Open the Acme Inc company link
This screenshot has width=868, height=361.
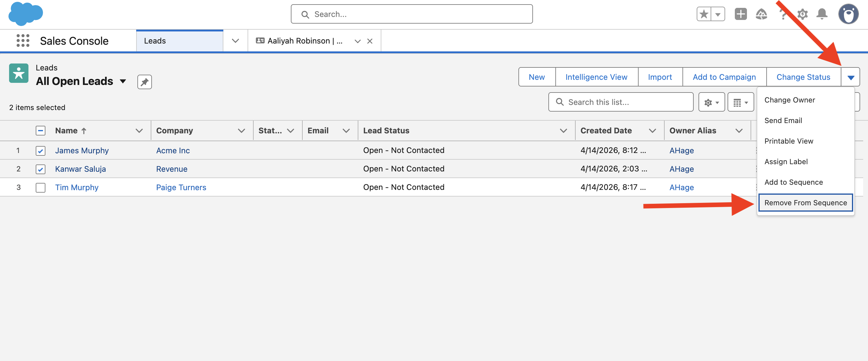click(x=173, y=151)
